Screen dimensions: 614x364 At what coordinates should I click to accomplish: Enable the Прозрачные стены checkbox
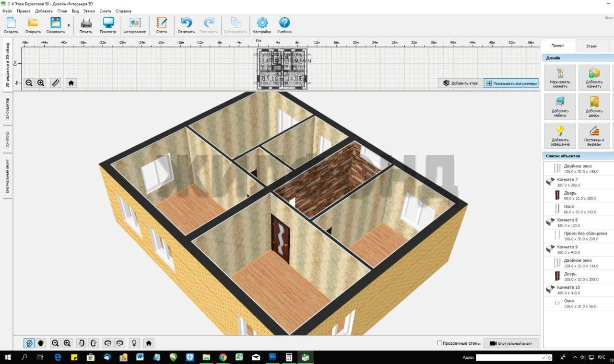click(440, 343)
